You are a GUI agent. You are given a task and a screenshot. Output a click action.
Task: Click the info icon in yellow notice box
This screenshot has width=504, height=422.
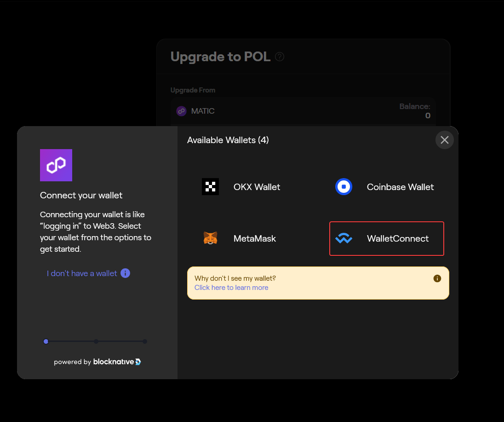pyautogui.click(x=437, y=278)
